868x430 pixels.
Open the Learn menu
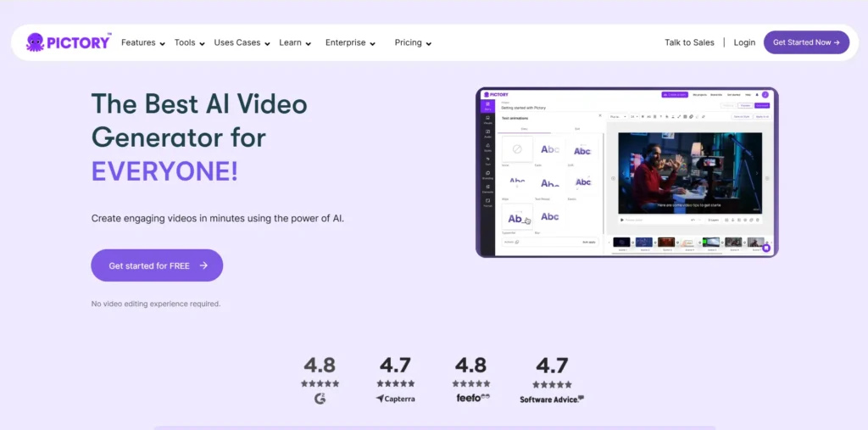coord(295,42)
